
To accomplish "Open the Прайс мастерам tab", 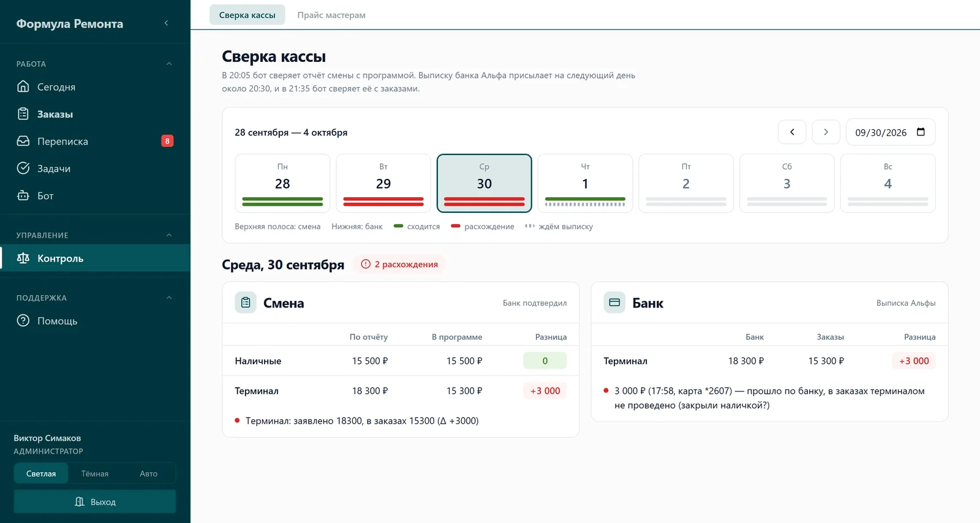I will 331,15.
